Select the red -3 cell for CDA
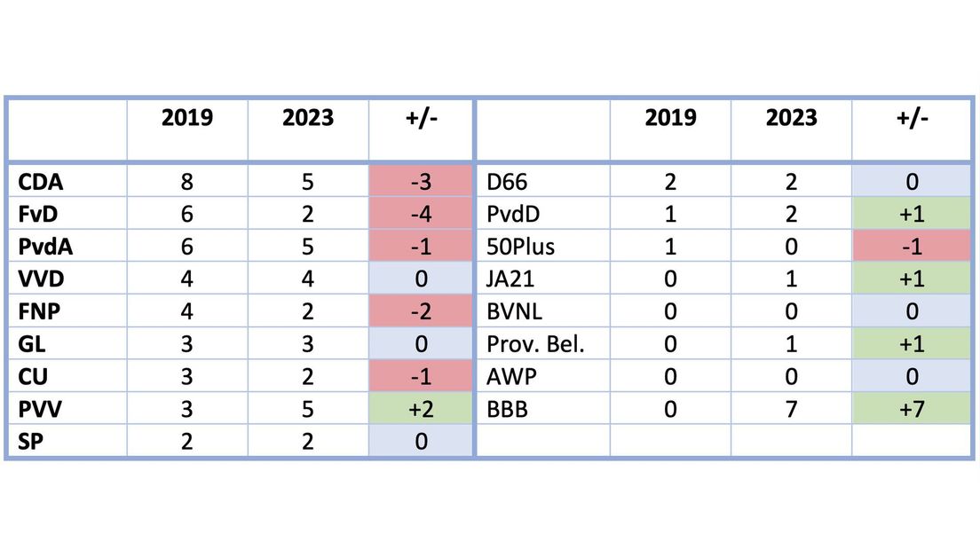 coord(421,183)
